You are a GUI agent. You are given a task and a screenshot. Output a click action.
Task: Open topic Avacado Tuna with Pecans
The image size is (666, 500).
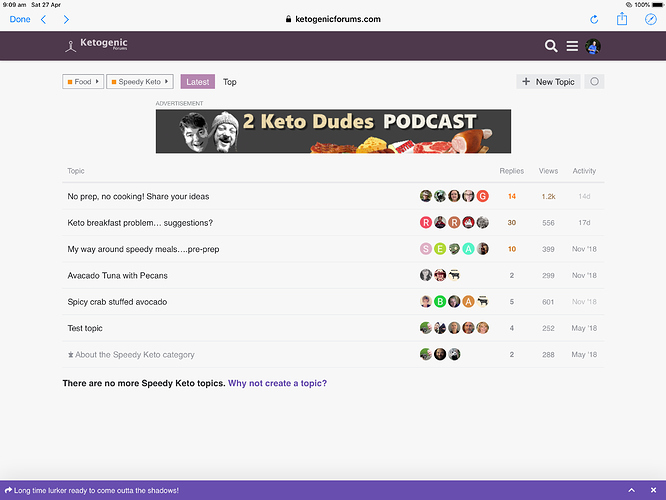coord(117,275)
